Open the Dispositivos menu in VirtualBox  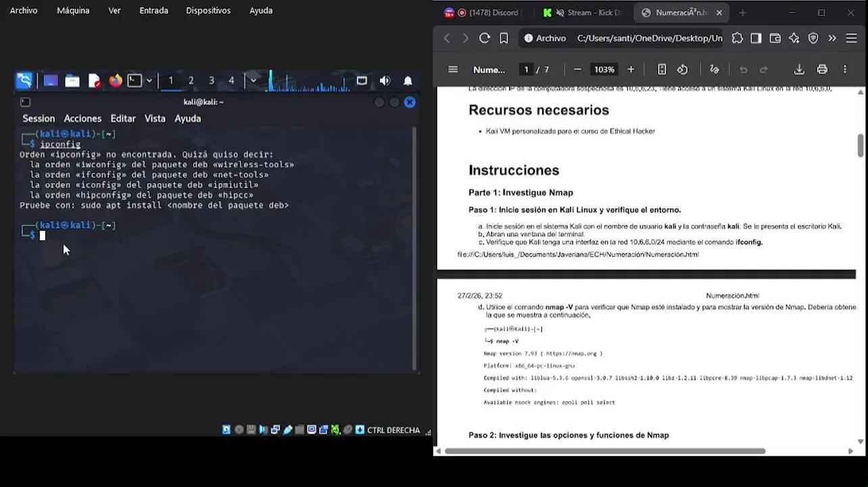pos(208,10)
